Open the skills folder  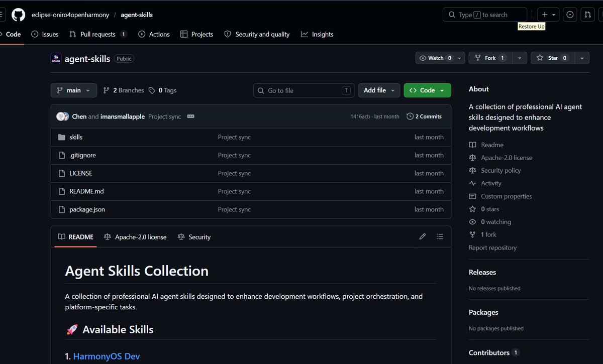tap(76, 137)
